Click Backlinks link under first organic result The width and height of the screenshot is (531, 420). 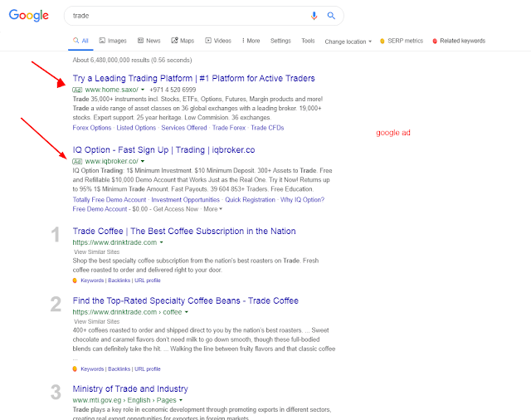[119, 281]
